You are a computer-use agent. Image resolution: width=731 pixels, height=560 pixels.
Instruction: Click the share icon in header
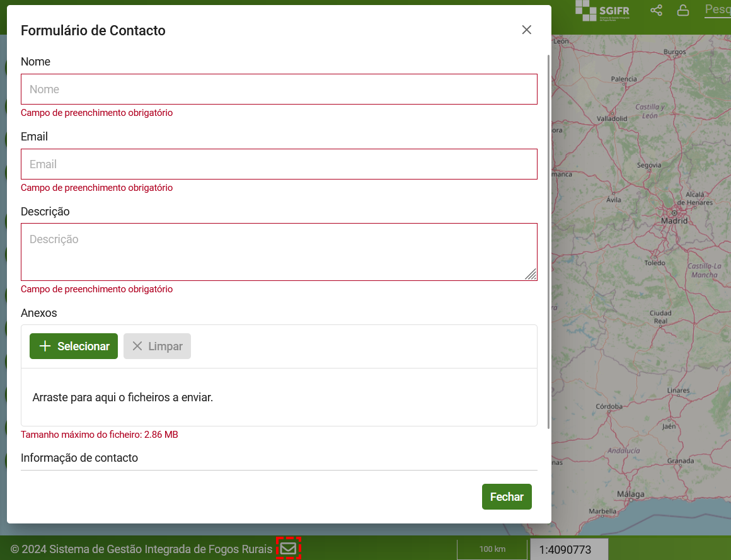(x=656, y=10)
